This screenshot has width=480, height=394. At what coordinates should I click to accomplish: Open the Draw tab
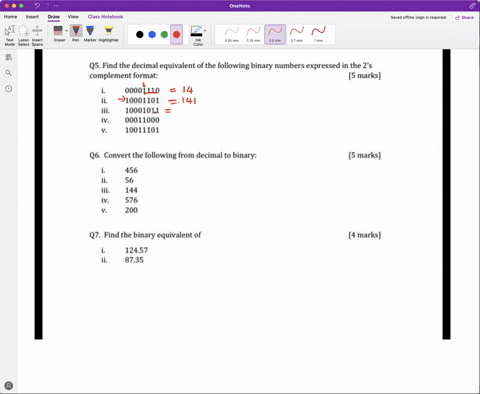[x=53, y=17]
